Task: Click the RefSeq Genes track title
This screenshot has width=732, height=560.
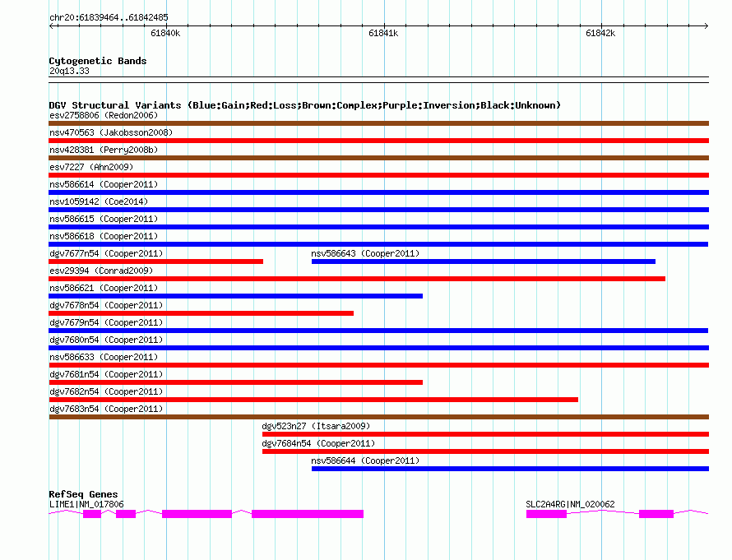Action: point(83,494)
